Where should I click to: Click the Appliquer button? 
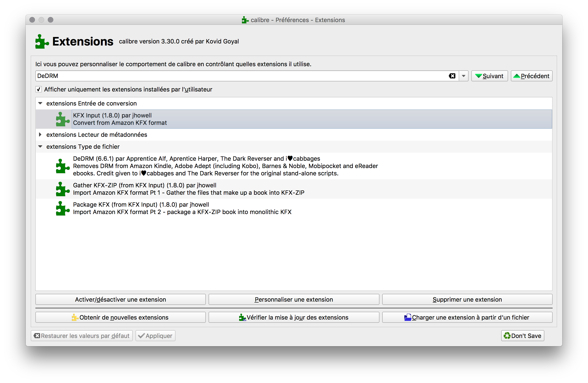[x=155, y=335]
